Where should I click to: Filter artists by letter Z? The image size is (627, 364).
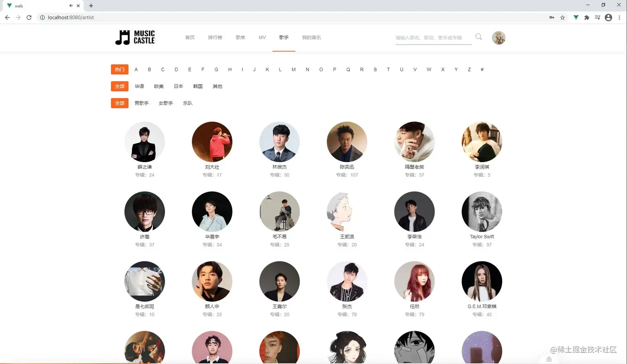pyautogui.click(x=469, y=69)
